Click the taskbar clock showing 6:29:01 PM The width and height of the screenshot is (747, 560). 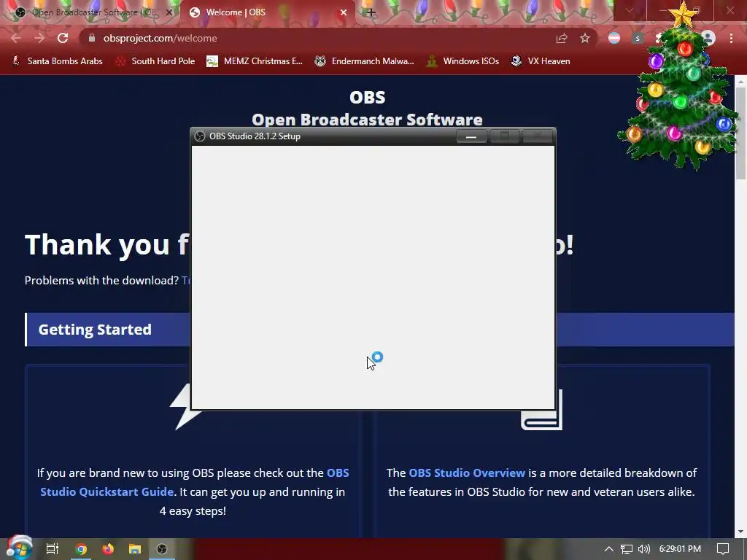pyautogui.click(x=680, y=549)
